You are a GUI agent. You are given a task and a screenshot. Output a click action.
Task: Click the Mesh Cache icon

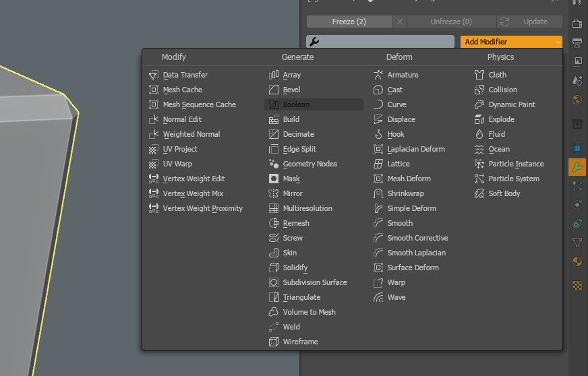click(153, 90)
